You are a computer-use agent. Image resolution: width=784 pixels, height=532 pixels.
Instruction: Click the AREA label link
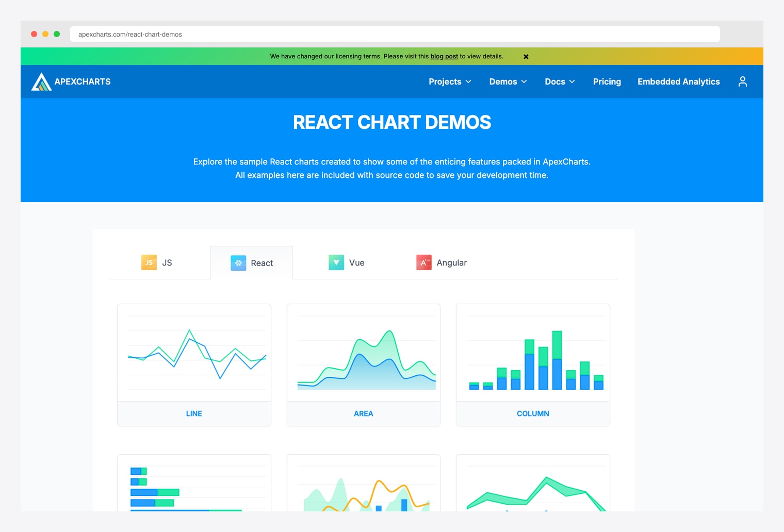(x=364, y=413)
